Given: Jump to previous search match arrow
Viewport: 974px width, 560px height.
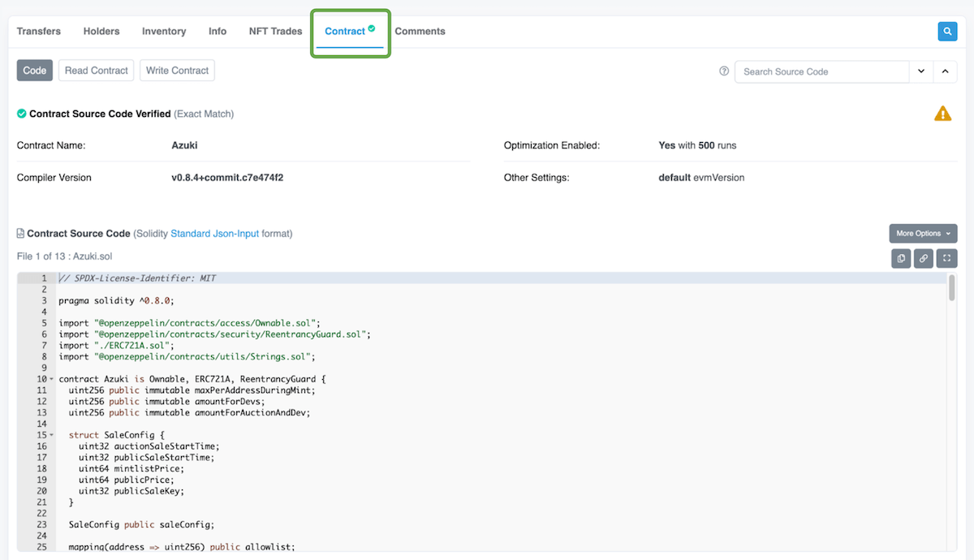Looking at the screenshot, I should pyautogui.click(x=945, y=71).
